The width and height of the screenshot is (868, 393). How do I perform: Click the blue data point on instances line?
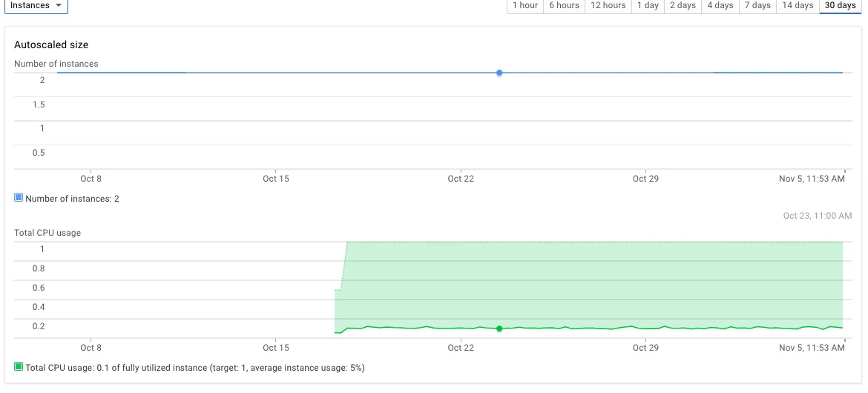coord(499,73)
